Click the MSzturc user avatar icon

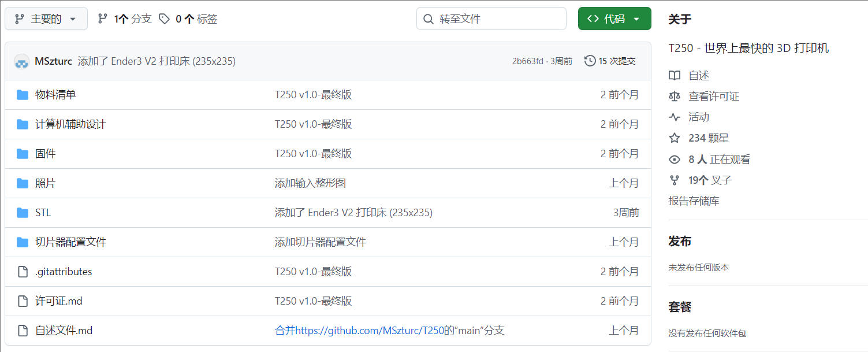point(21,61)
